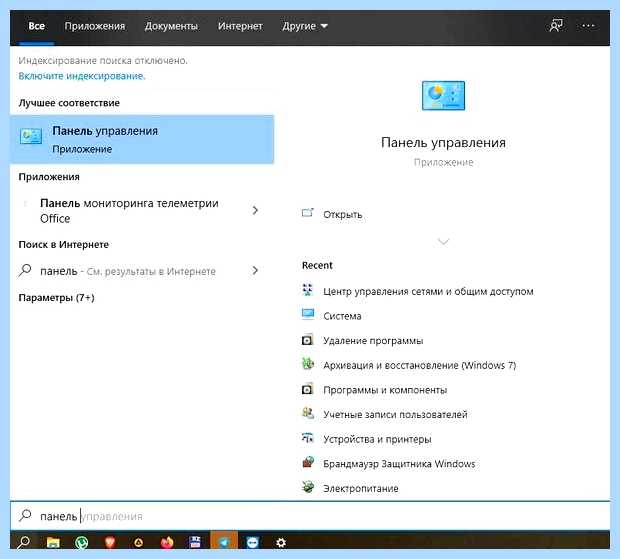Click the Панель управления title in preview pane
The image size is (620, 559).
443,143
